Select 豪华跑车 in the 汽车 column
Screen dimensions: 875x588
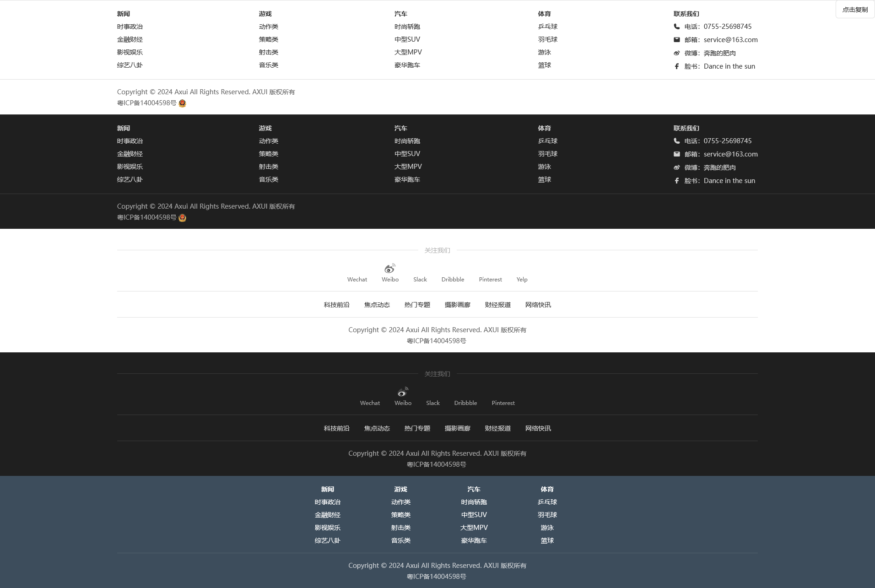[x=407, y=65]
